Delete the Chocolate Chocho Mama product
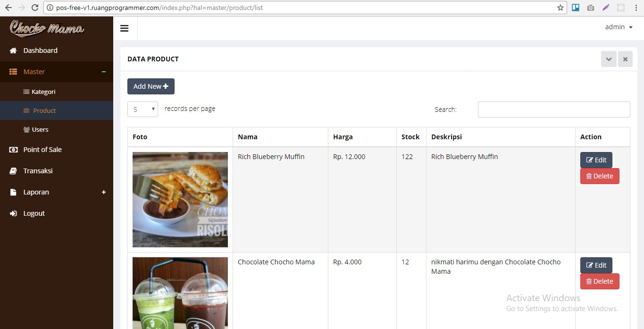Viewport: 644px width, 329px height. pos(600,281)
